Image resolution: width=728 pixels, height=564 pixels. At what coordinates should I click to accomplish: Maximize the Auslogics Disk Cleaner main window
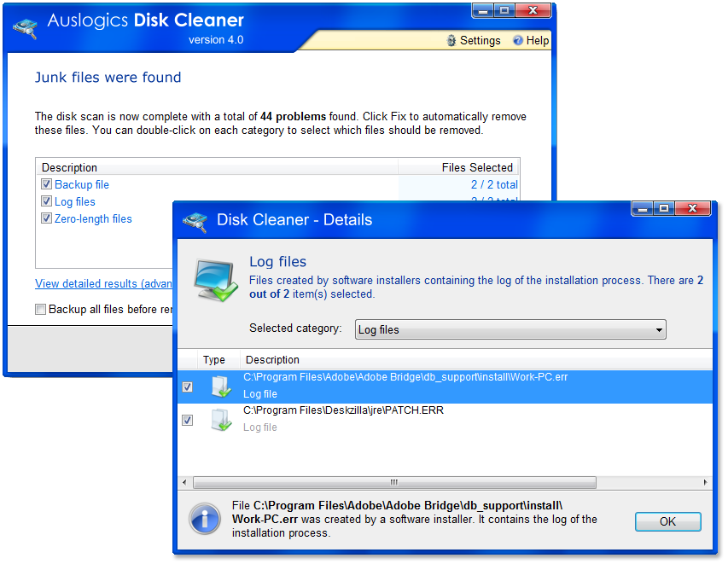(x=504, y=10)
